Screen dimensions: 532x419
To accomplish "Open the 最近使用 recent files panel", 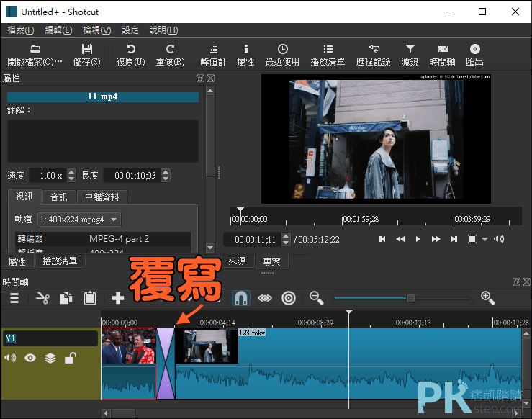I will pos(282,55).
